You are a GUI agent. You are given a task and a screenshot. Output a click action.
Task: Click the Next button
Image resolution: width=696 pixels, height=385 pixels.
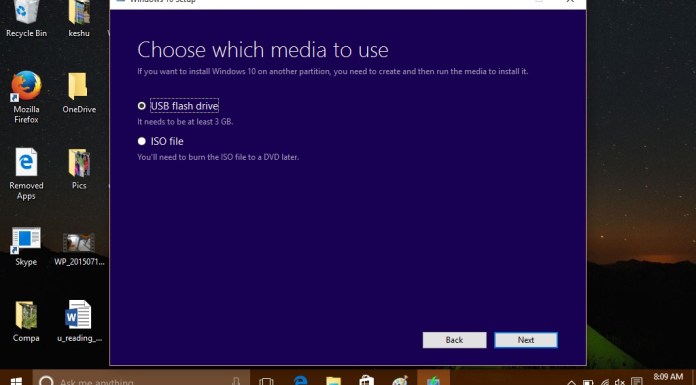coord(526,340)
